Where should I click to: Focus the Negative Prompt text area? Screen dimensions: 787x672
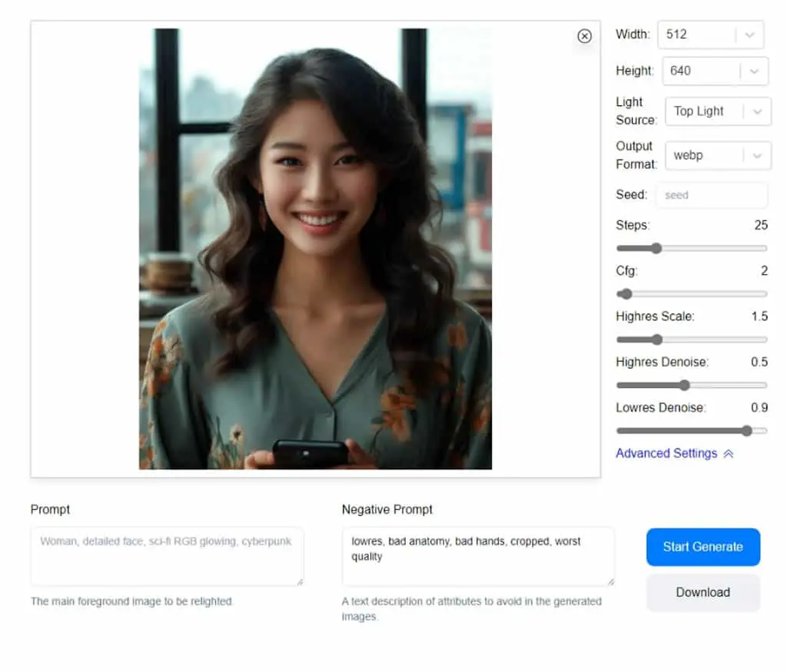478,557
